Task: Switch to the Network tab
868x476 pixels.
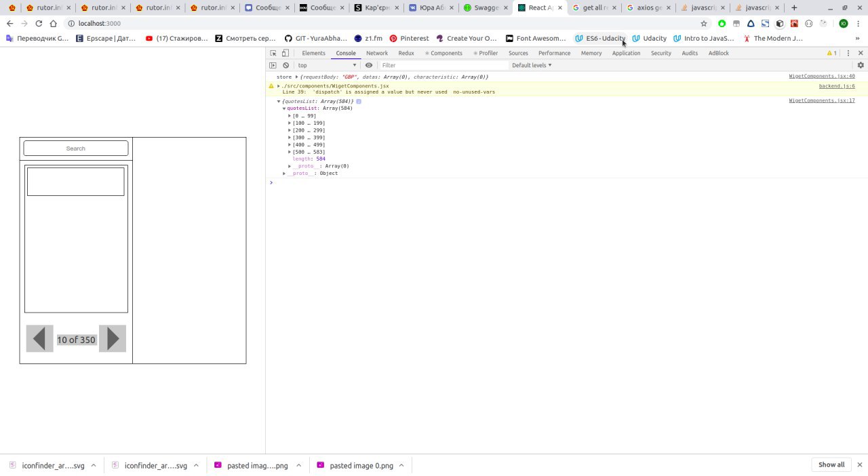Action: tap(377, 53)
